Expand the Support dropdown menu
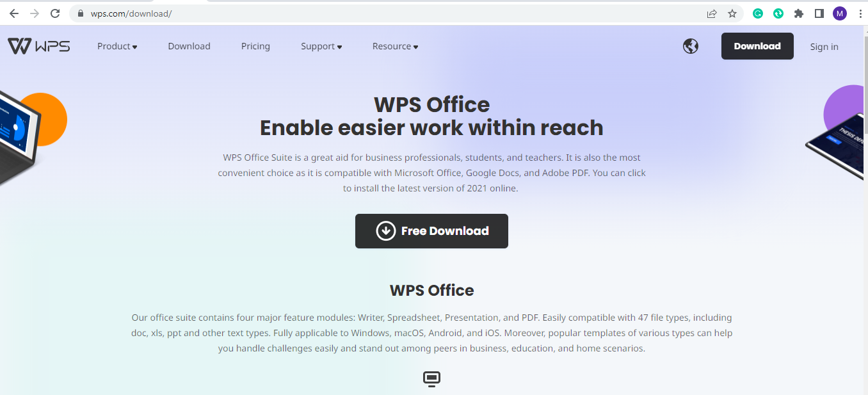Image resolution: width=868 pixels, height=395 pixels. (x=321, y=46)
